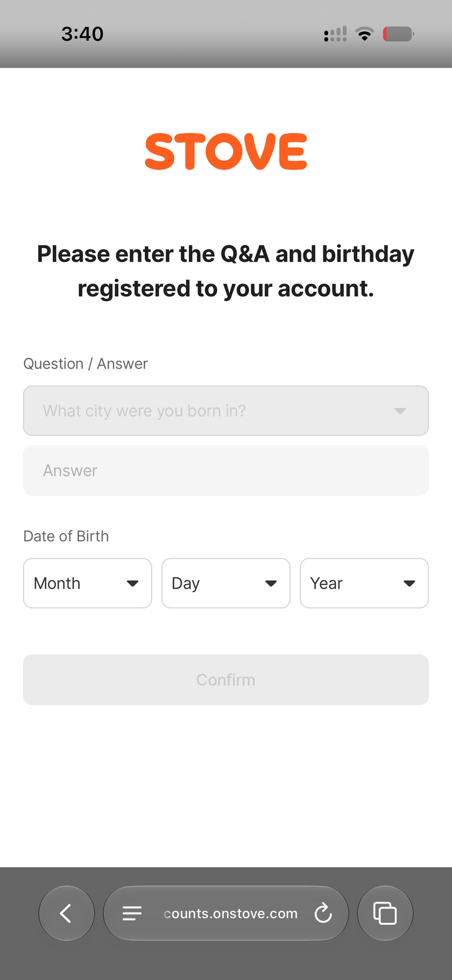Screen dimensions: 452x980
Task: Expand the Month dropdown
Action: point(88,583)
